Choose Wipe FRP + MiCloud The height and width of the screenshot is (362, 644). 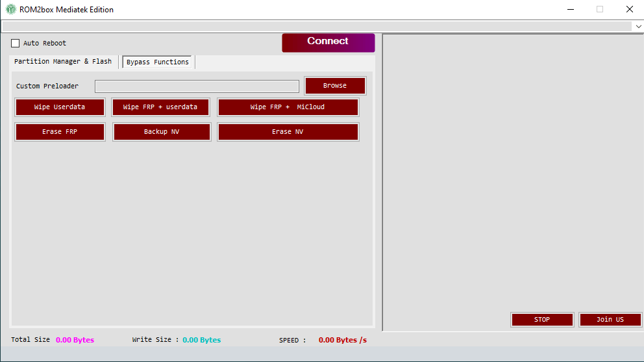pos(288,107)
